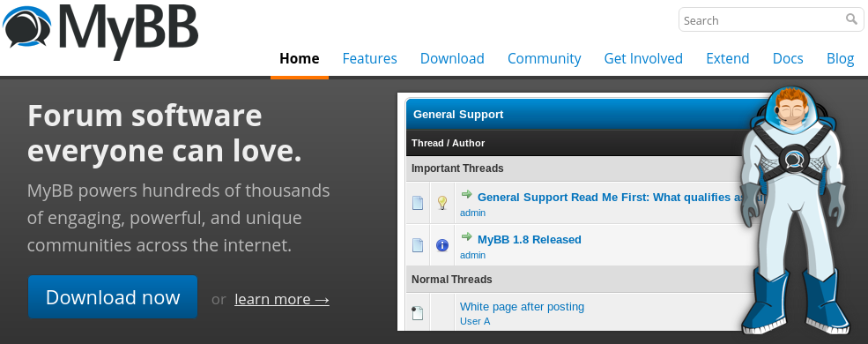Follow the learn more link
The width and height of the screenshot is (868, 344).
282,299
